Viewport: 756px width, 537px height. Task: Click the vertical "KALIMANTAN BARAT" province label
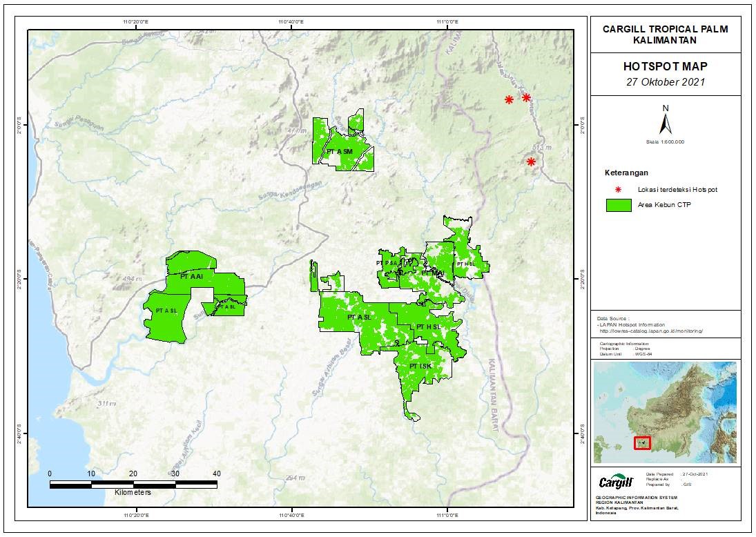point(493,395)
